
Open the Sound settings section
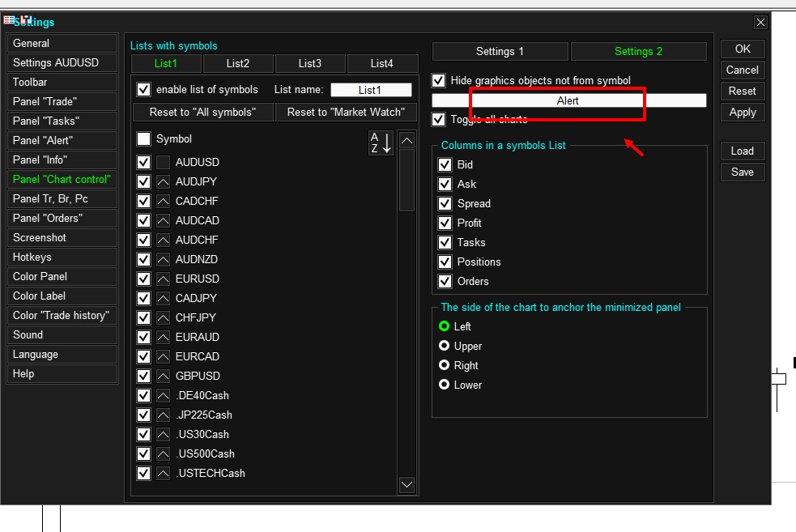pos(62,335)
